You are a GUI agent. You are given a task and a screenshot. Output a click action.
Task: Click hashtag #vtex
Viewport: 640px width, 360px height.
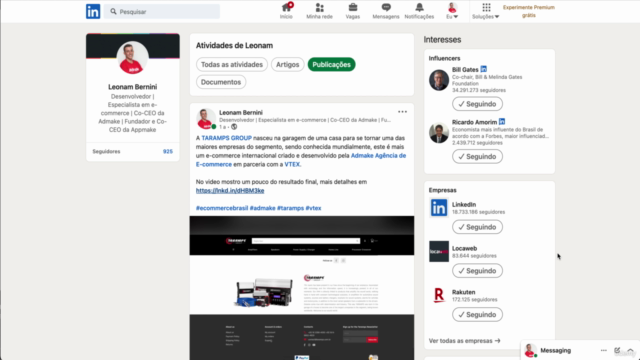pyautogui.click(x=313, y=208)
